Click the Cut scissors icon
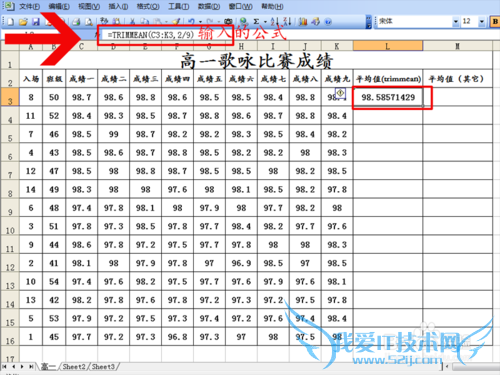500x375 pixels. (x=132, y=22)
